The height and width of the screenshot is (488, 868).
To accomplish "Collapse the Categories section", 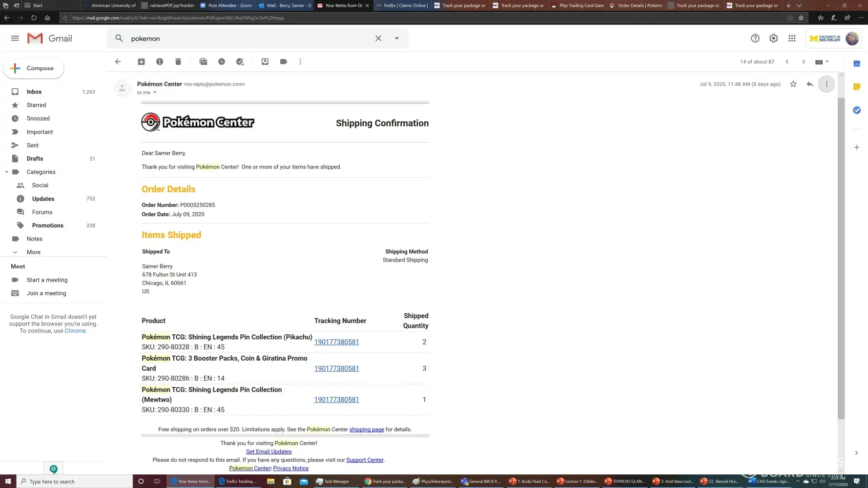I will 7,172.
